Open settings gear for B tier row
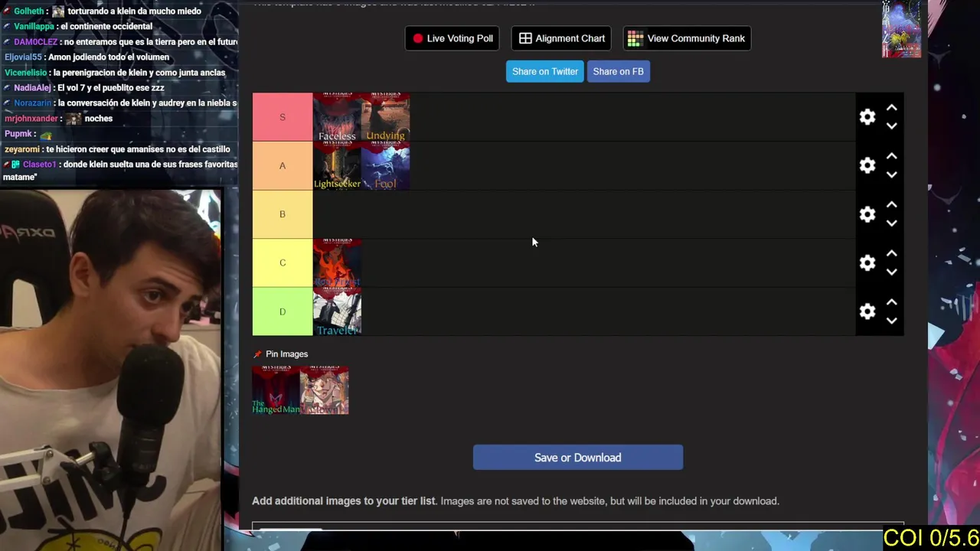This screenshot has height=551, width=980. [x=867, y=214]
